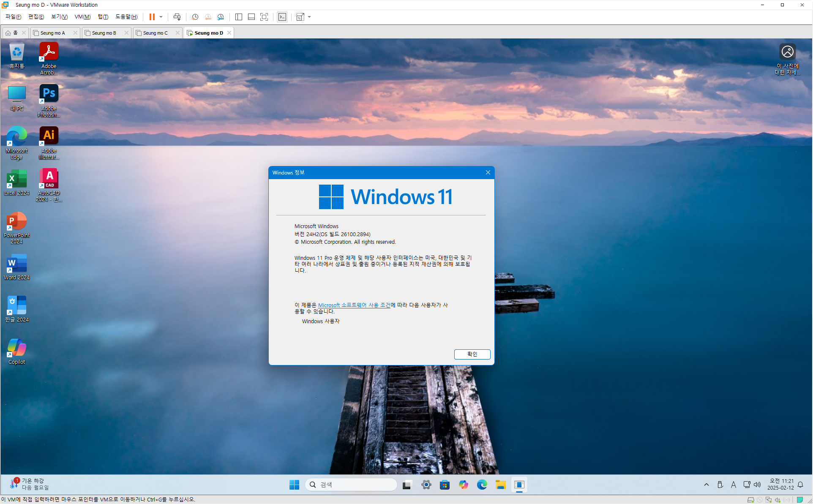The width and height of the screenshot is (813, 504).
Task: Click Send Ctrl+Alt+Del toolbar icon
Action: tap(177, 17)
